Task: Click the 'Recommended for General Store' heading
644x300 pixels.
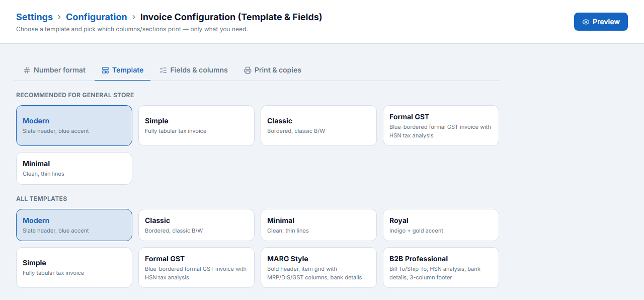Action: [x=75, y=95]
